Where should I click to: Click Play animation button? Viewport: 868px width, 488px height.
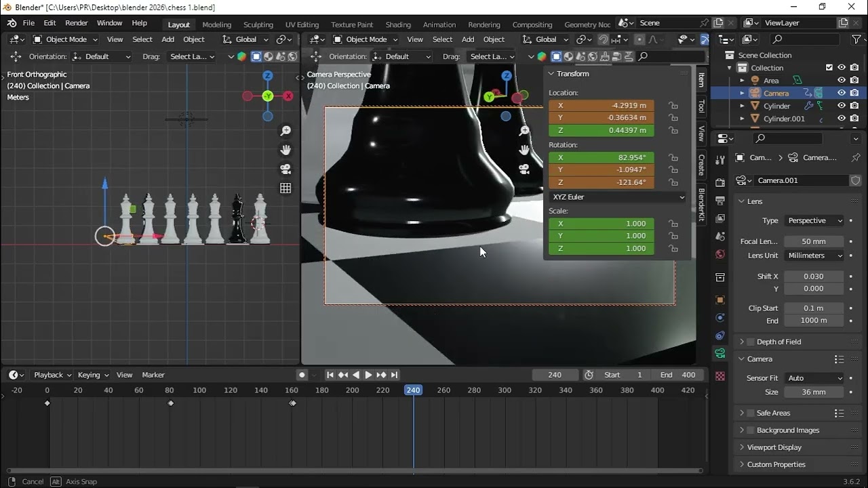pyautogui.click(x=368, y=375)
